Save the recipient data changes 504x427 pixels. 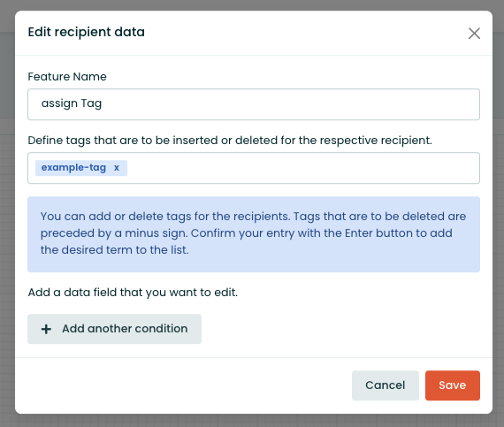[452, 385]
